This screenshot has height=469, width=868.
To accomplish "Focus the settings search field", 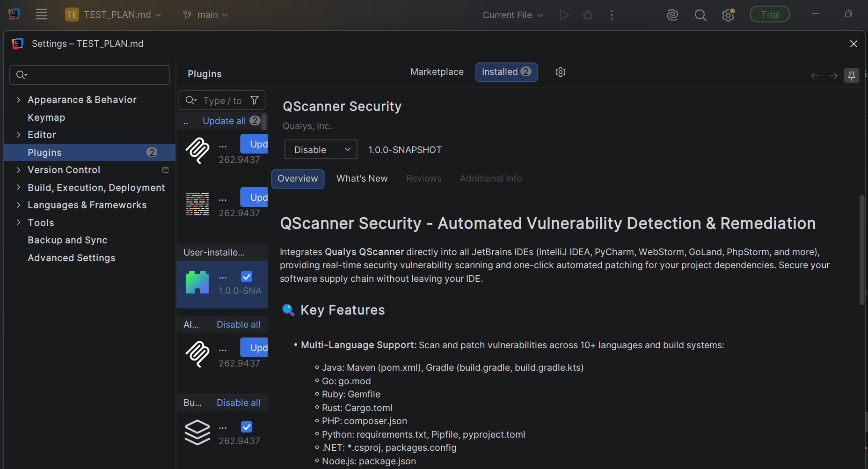I will (x=90, y=75).
